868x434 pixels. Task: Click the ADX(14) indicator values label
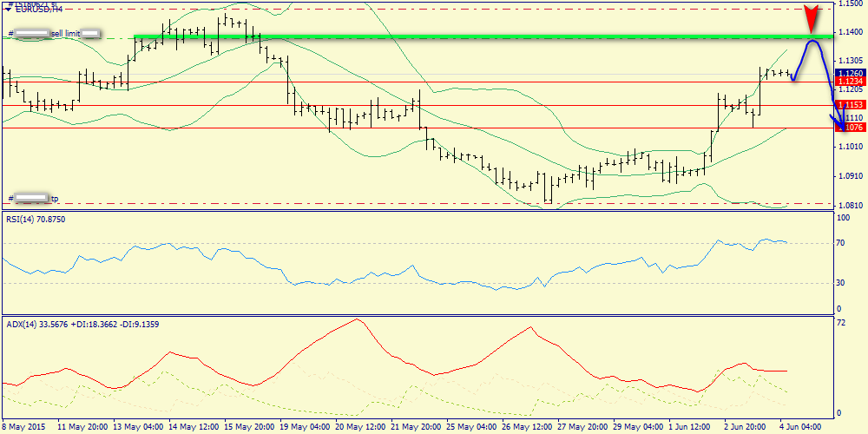(x=82, y=325)
